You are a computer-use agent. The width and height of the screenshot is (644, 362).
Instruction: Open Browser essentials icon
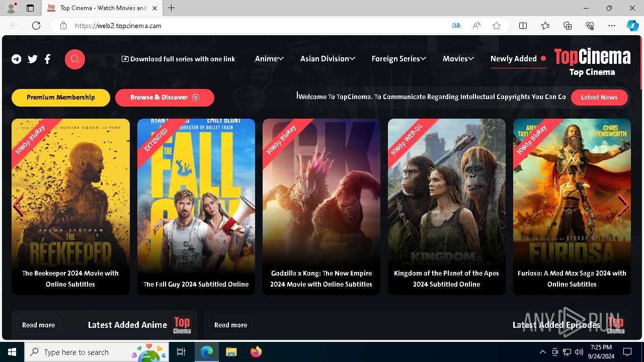(590, 26)
